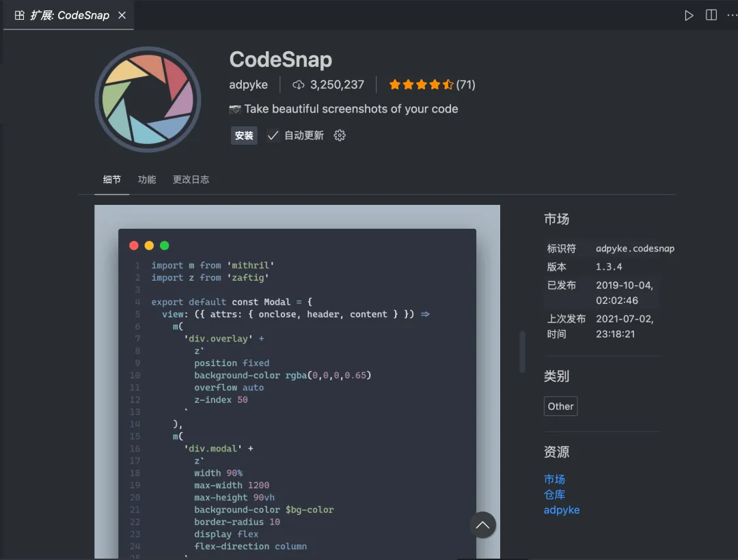Image resolution: width=738 pixels, height=560 pixels.
Task: Click the scroll-to-top arrow button
Action: pos(482,524)
